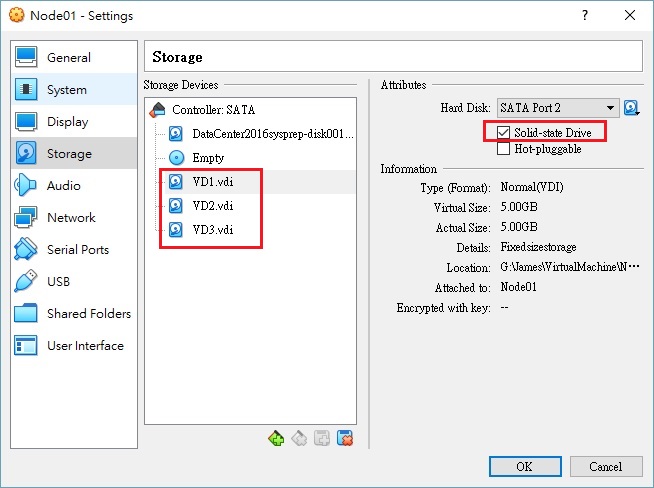Open the USB settings page

[x=58, y=282]
